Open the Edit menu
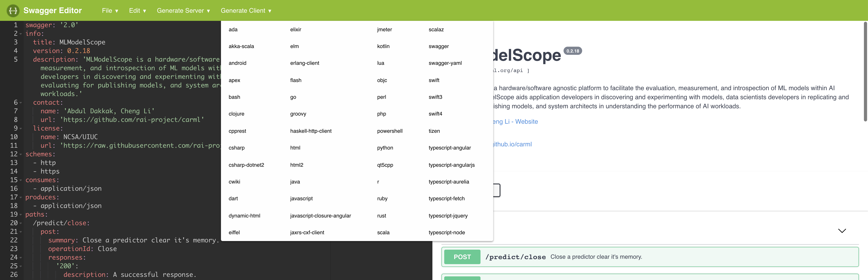868x280 pixels. (137, 11)
